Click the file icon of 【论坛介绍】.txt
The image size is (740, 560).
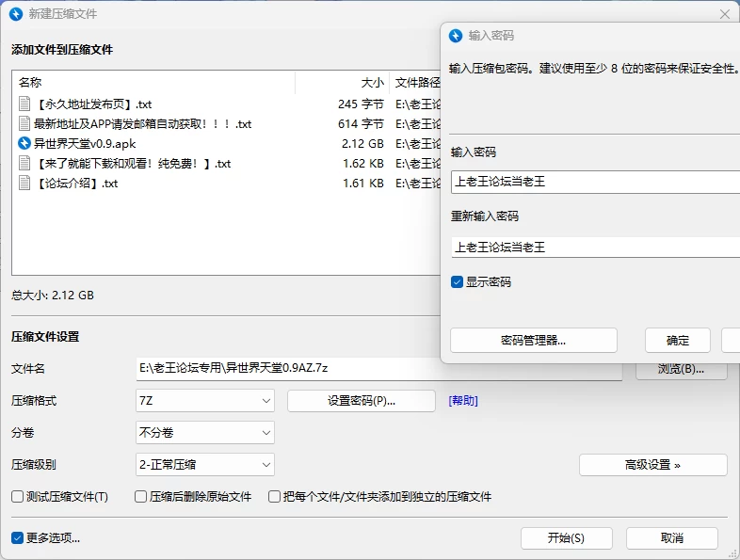(x=24, y=183)
